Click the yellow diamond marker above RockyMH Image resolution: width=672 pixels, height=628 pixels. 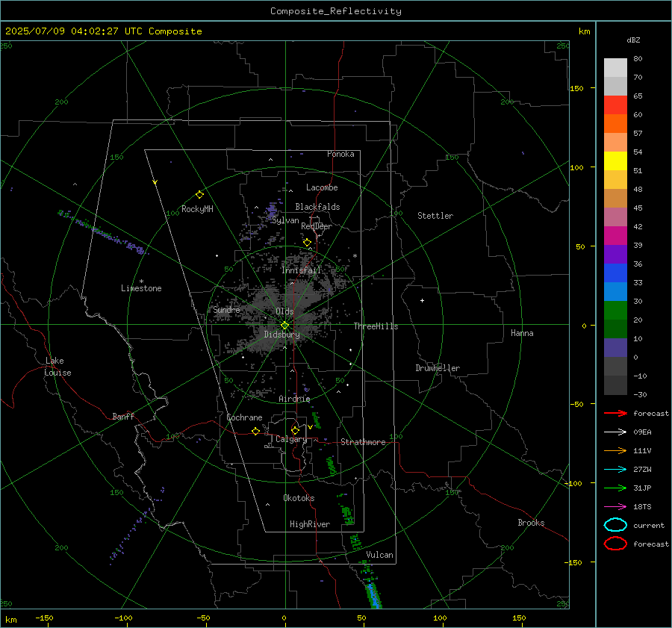pyautogui.click(x=199, y=195)
